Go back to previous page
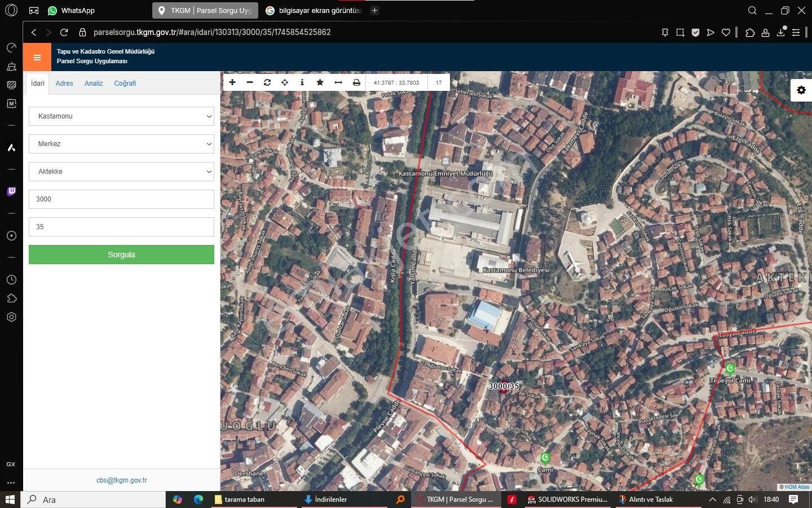The width and height of the screenshot is (812, 508). [x=34, y=33]
